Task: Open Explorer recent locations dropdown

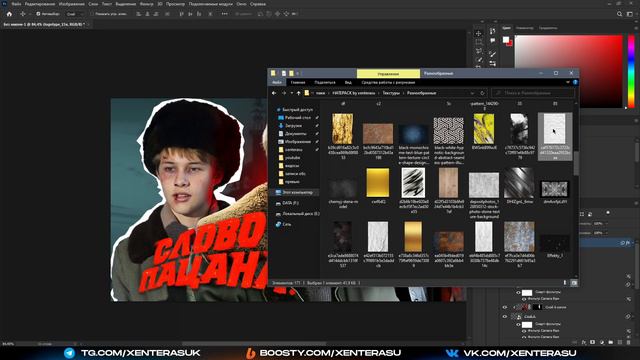Action: tap(291, 93)
